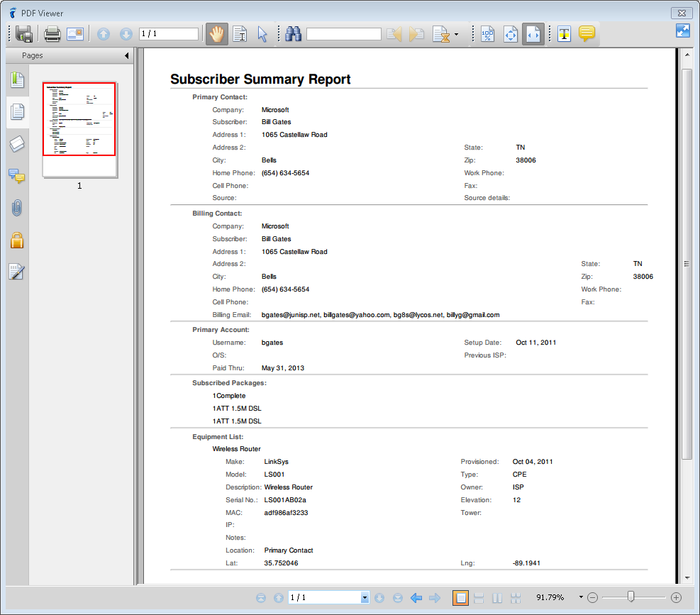Image resolution: width=700 pixels, height=615 pixels.
Task: Open the Signatures pen panel
Action: point(17,272)
